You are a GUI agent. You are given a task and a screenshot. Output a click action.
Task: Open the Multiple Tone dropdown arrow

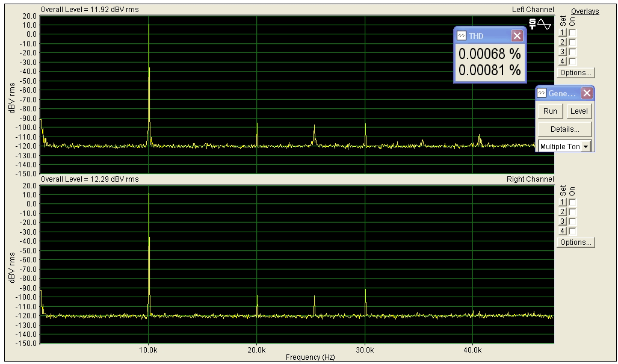coord(586,147)
